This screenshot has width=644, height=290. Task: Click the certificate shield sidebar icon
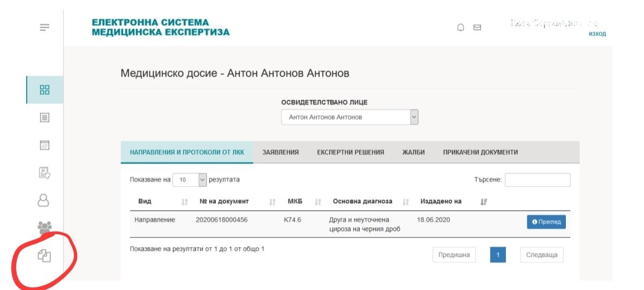(44, 173)
